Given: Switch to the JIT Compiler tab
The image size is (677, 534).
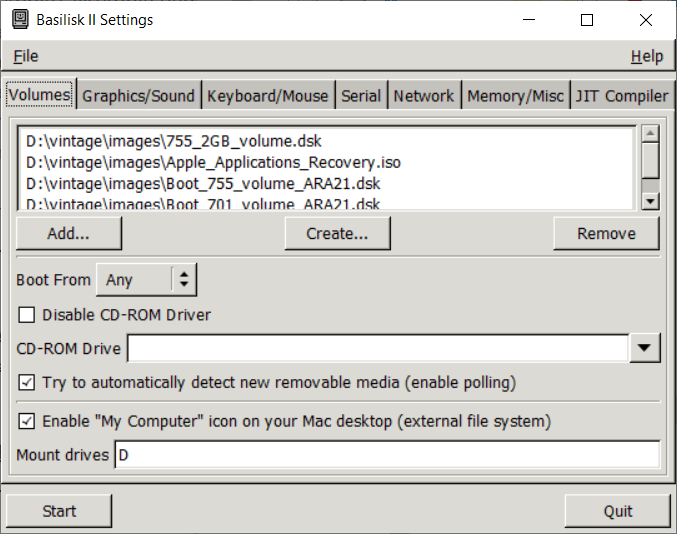Looking at the screenshot, I should pos(621,96).
